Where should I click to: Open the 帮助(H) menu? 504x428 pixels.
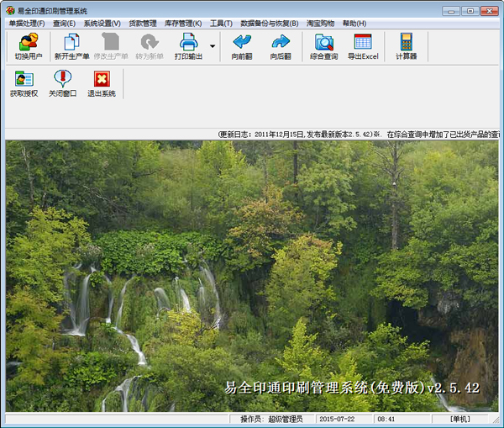click(354, 24)
